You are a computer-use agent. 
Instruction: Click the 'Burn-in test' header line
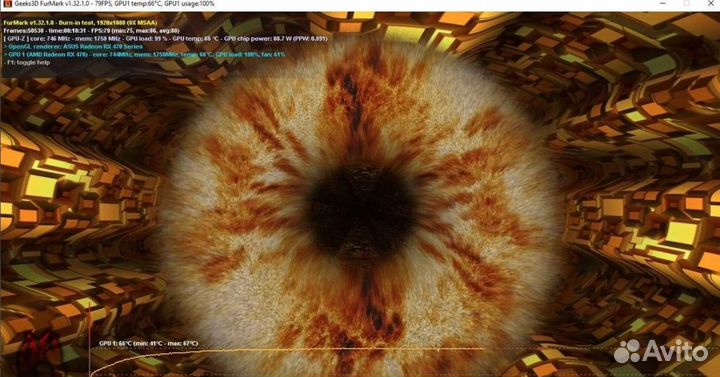point(80,23)
